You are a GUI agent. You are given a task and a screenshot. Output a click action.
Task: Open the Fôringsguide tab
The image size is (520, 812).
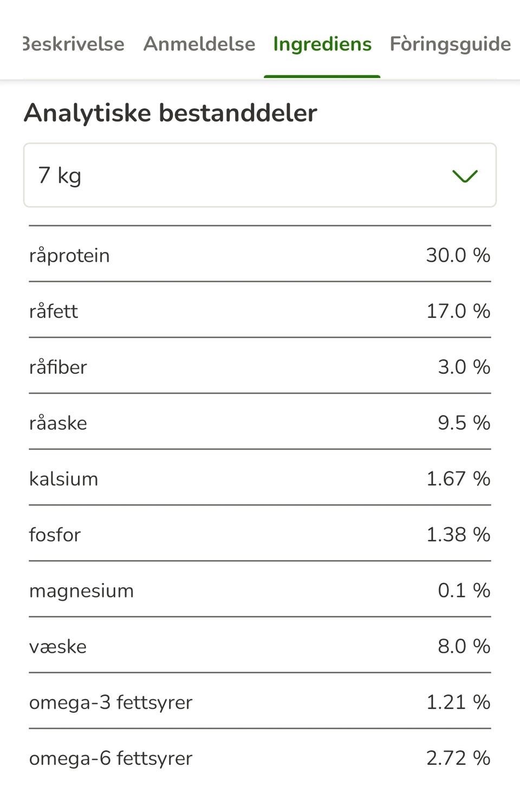[450, 44]
